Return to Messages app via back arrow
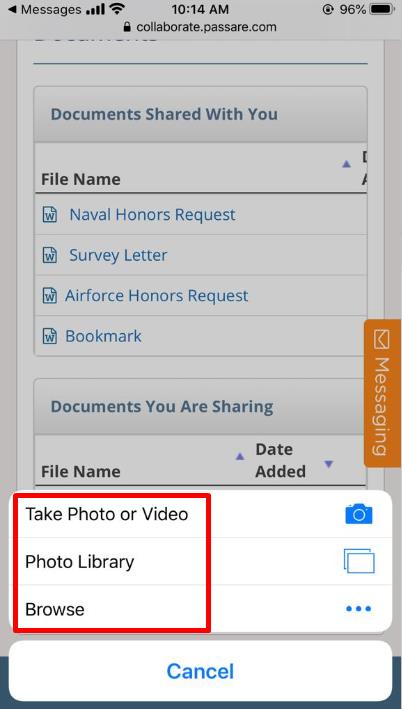This screenshot has width=402, height=709. click(x=12, y=9)
